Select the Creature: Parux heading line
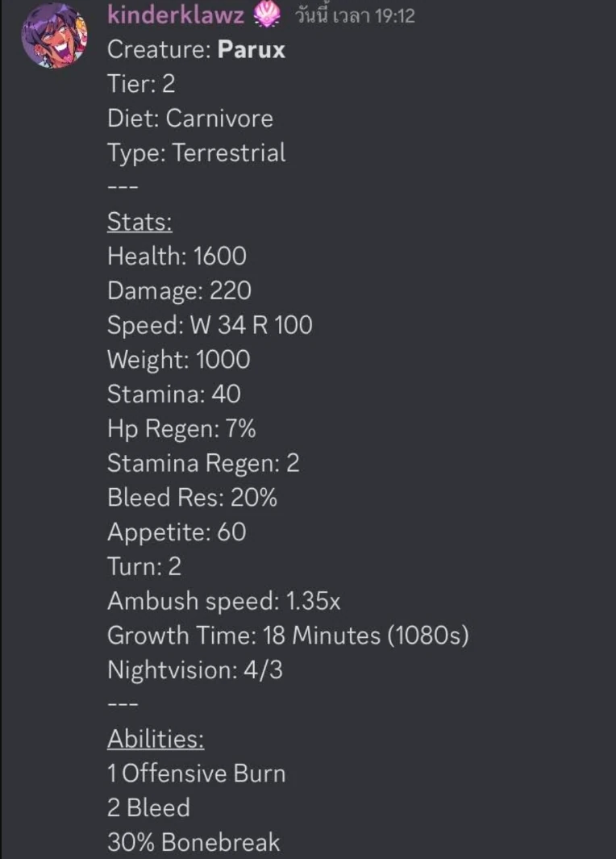616x859 pixels. tap(195, 49)
